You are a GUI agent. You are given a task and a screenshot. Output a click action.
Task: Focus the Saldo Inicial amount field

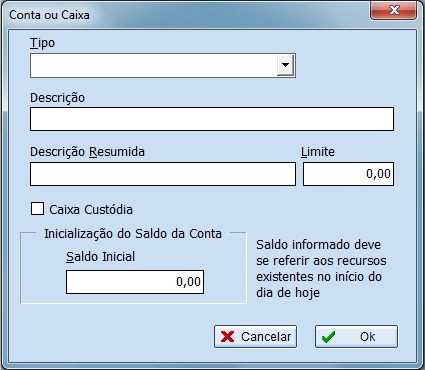point(135,282)
